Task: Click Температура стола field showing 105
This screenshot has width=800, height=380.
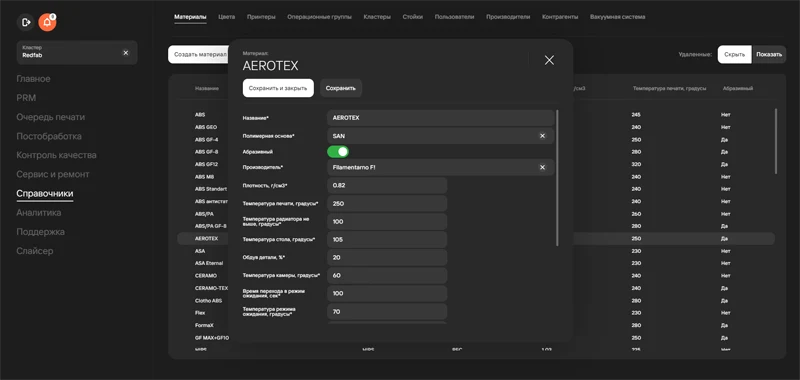Action: click(387, 240)
